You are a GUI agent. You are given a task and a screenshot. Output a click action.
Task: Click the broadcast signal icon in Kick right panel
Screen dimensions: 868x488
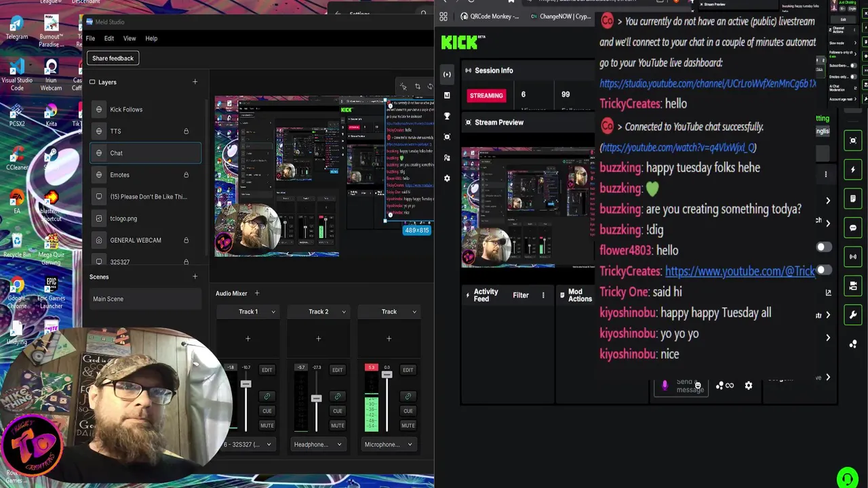pos(853,257)
